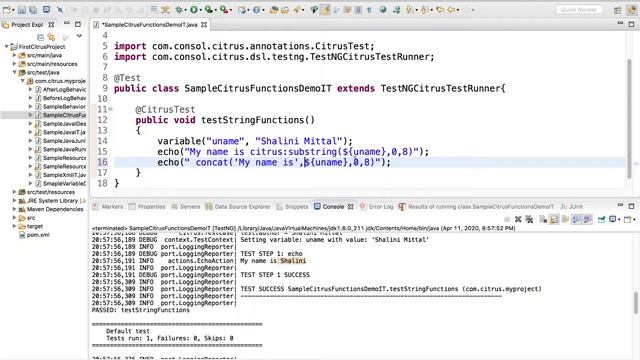
Task: Open Display Selected Console dropdown
Action: [x=618, y=220]
